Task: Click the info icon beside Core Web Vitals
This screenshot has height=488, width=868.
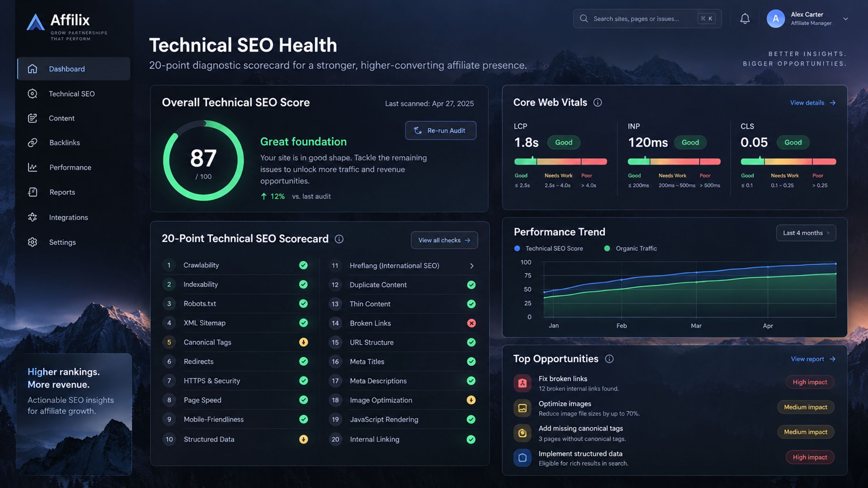Action: 597,102
